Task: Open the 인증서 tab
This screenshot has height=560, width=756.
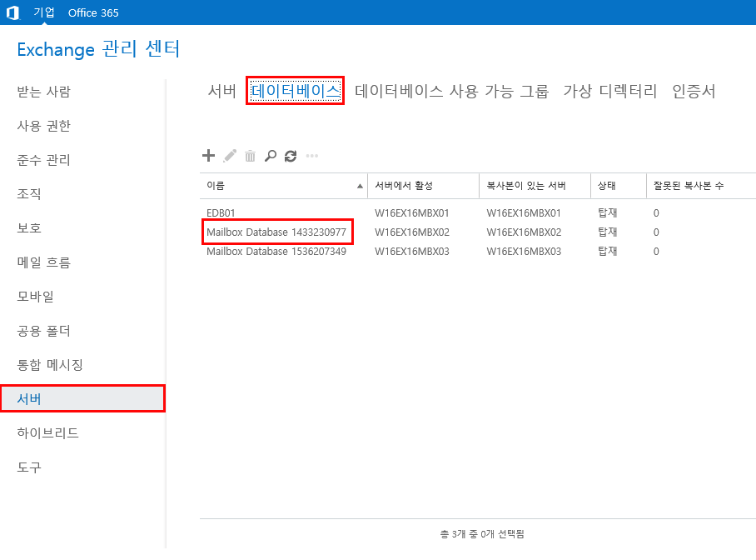Action: (x=694, y=91)
